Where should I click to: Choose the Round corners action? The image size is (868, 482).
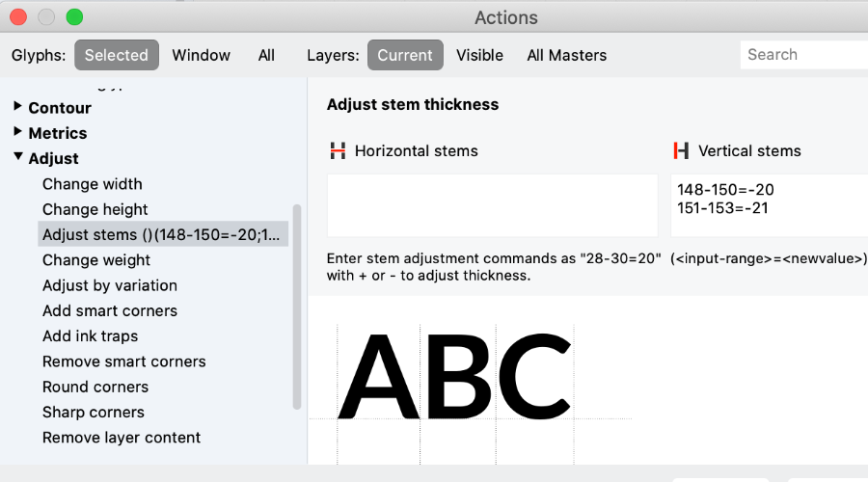tap(95, 387)
